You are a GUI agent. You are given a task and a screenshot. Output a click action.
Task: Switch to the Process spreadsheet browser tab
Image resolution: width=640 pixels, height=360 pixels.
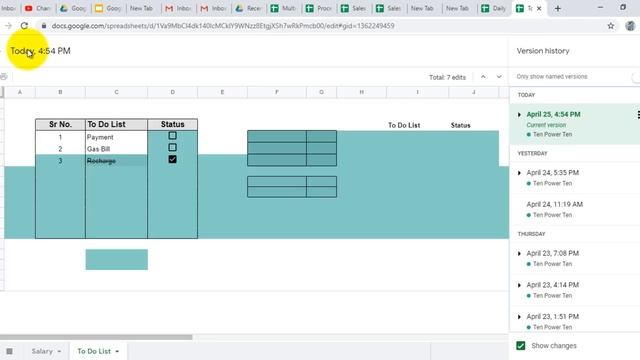319,8
